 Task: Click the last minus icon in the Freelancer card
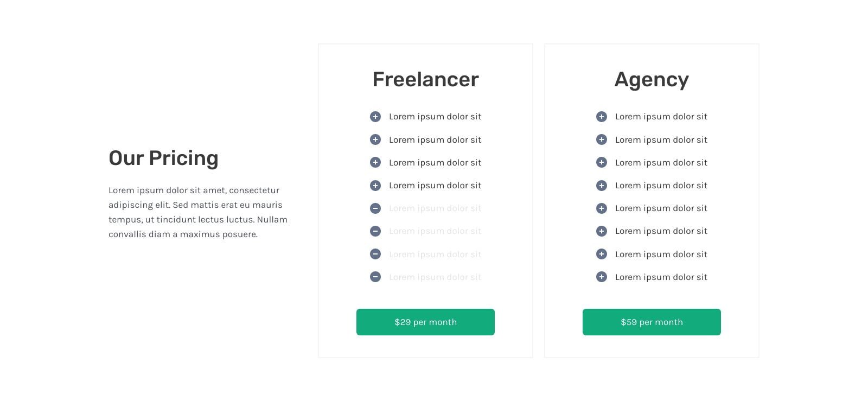click(x=375, y=277)
